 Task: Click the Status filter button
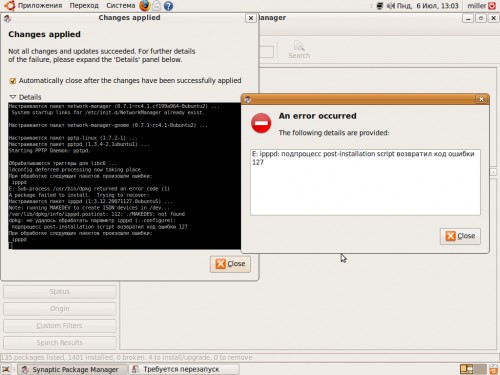point(60,292)
